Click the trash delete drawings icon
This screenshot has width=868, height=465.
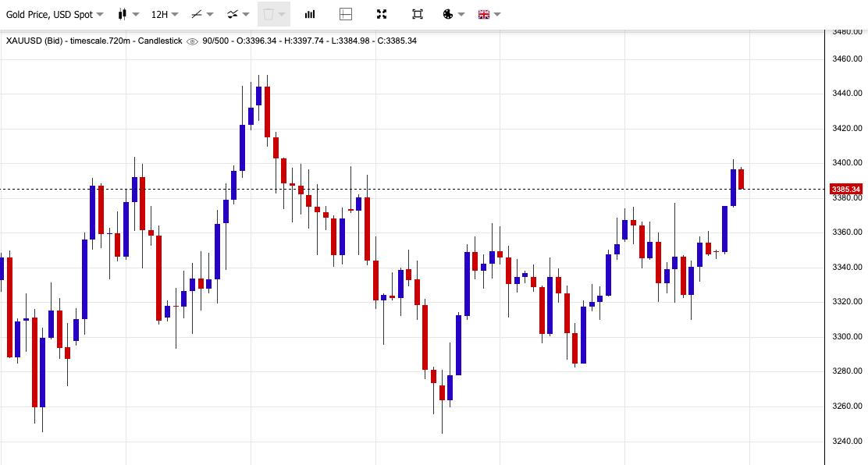pyautogui.click(x=269, y=14)
